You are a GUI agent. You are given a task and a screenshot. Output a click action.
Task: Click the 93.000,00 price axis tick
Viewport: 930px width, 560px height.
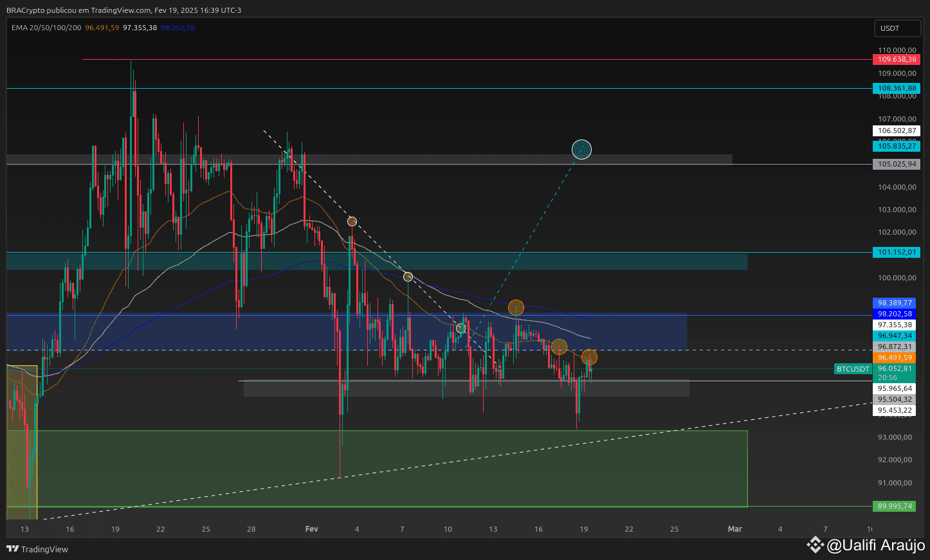pyautogui.click(x=895, y=437)
